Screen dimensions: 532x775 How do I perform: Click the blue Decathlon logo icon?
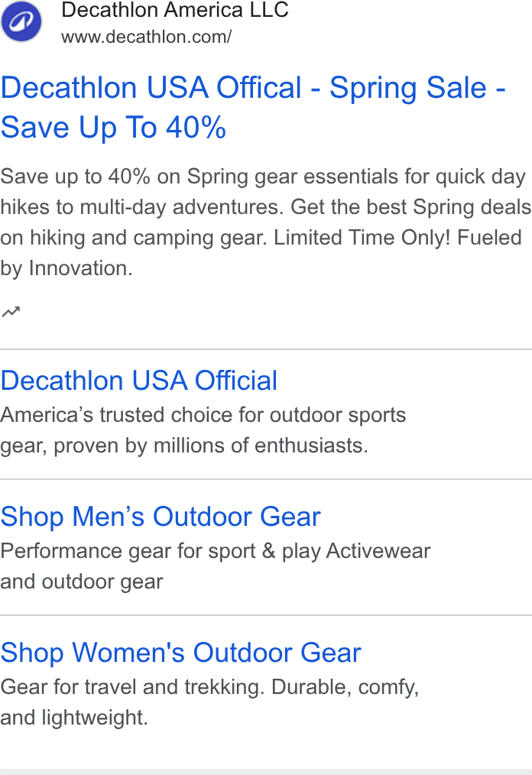coord(21,21)
